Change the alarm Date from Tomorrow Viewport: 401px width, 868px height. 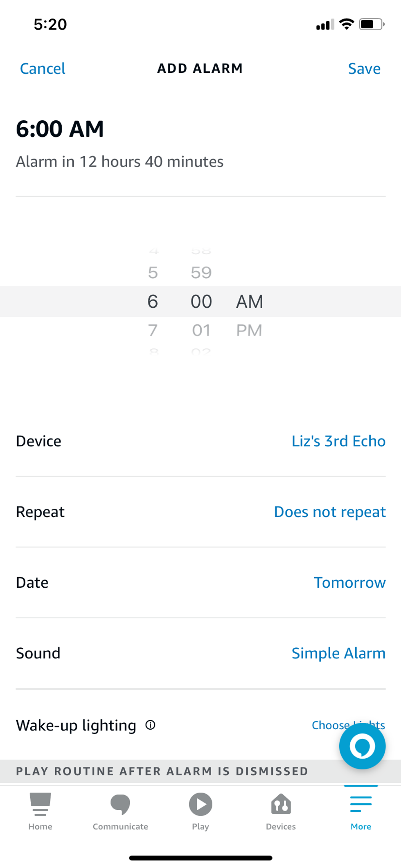(x=349, y=583)
